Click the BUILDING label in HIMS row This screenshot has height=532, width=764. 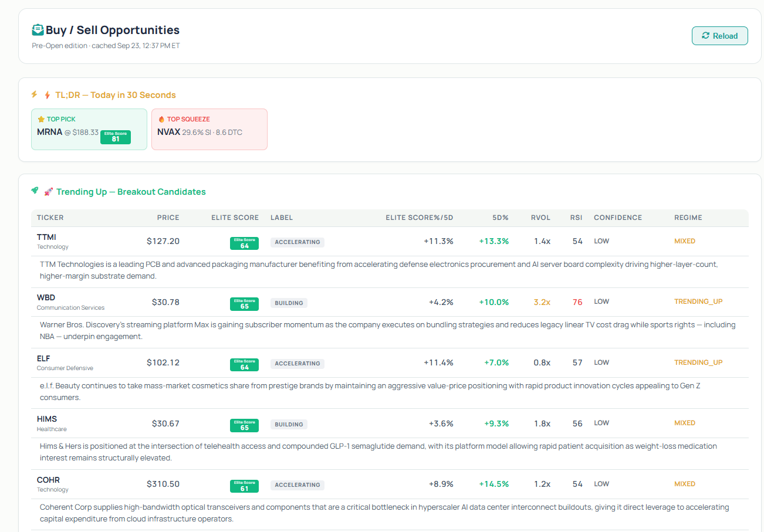coord(289,425)
